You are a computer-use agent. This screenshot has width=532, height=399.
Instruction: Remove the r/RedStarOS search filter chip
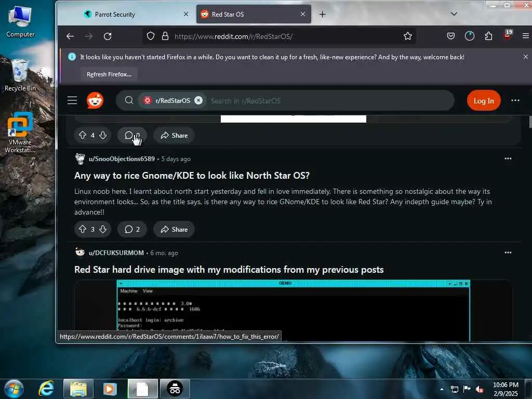198,100
